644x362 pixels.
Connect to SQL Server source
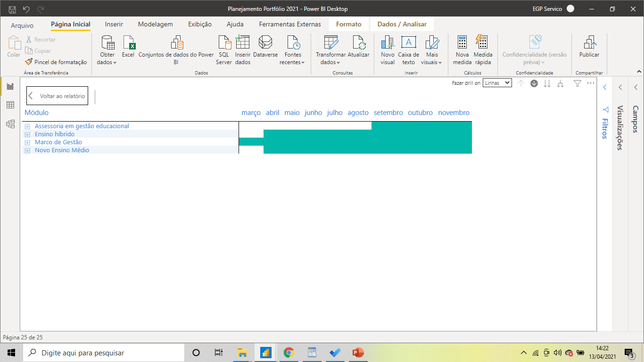(224, 50)
